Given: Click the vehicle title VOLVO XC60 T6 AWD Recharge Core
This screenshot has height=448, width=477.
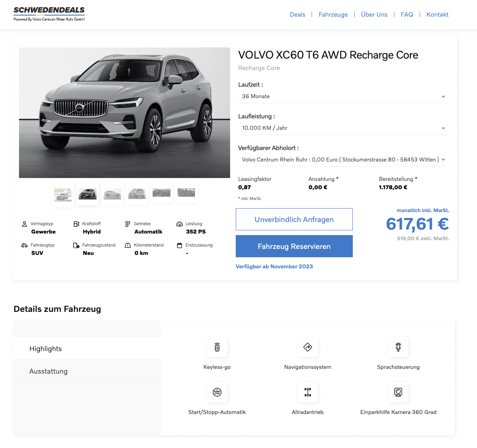Looking at the screenshot, I should click(x=328, y=55).
